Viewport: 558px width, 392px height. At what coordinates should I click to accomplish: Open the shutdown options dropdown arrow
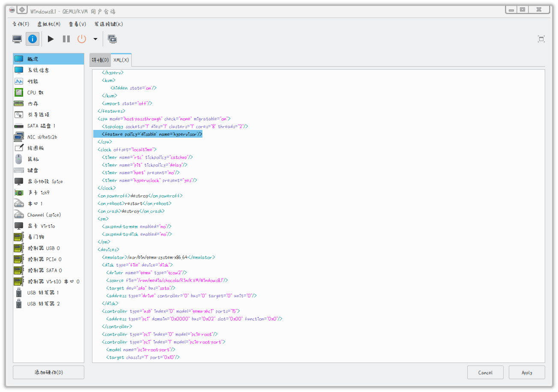[95, 39]
